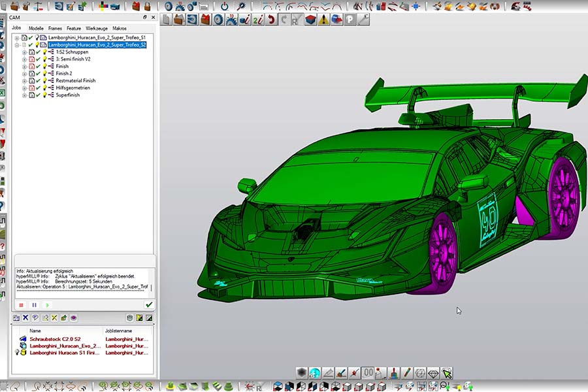588x392 pixels.
Task: Close the CAM panel
Action: click(153, 17)
